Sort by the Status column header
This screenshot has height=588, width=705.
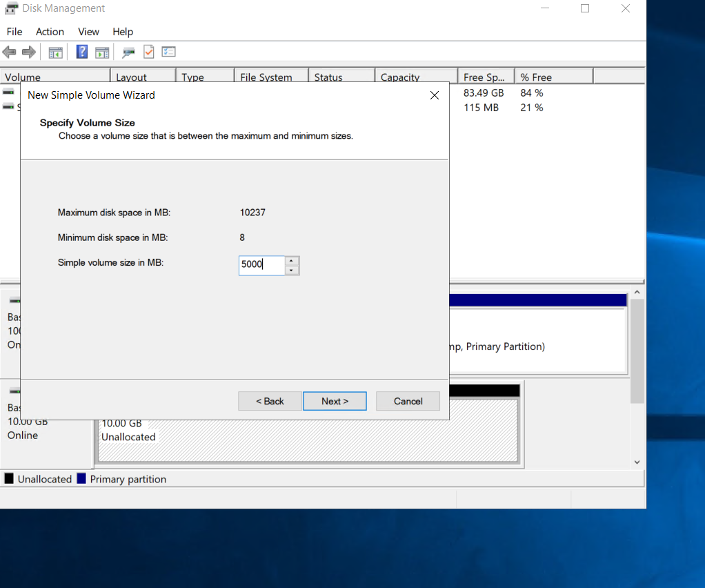coord(341,77)
